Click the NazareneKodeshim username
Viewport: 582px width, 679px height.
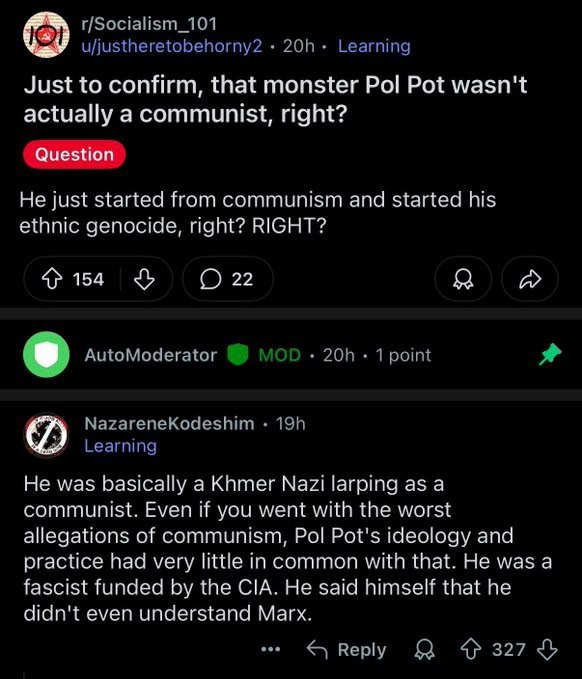click(169, 424)
